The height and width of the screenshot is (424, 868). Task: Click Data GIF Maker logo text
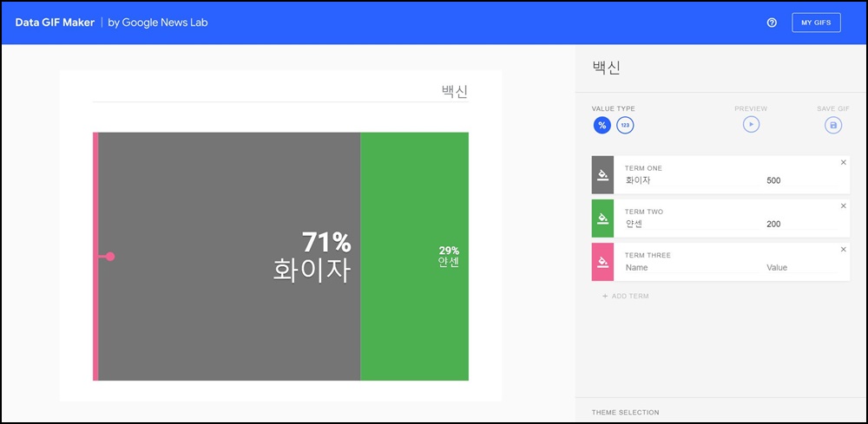(x=55, y=23)
